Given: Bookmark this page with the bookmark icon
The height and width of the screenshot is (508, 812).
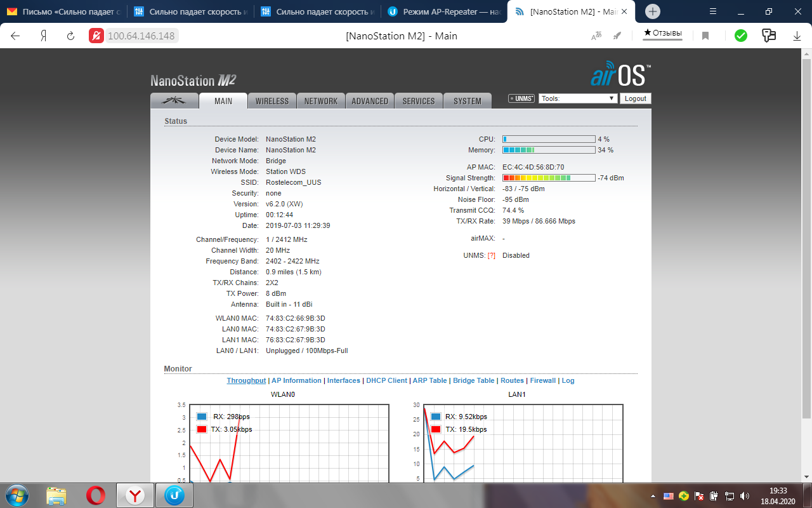Looking at the screenshot, I should click(705, 36).
